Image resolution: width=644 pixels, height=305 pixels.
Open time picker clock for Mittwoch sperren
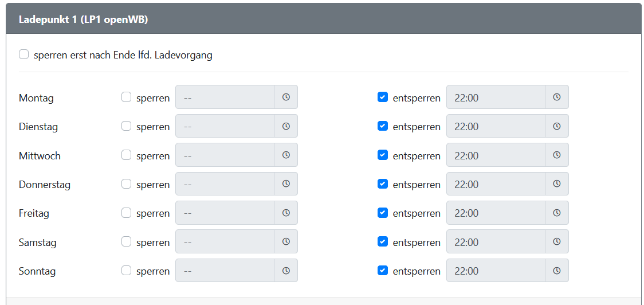coord(286,155)
